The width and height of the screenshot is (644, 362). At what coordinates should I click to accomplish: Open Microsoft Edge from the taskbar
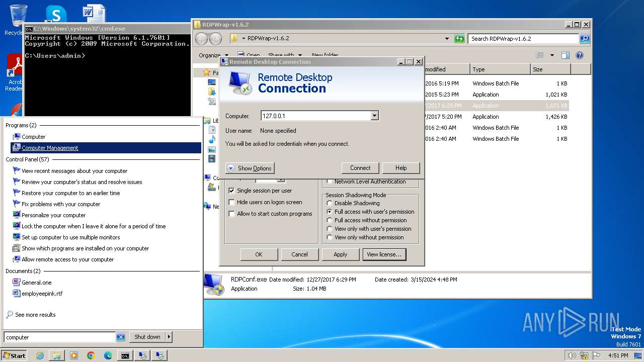tap(108, 355)
